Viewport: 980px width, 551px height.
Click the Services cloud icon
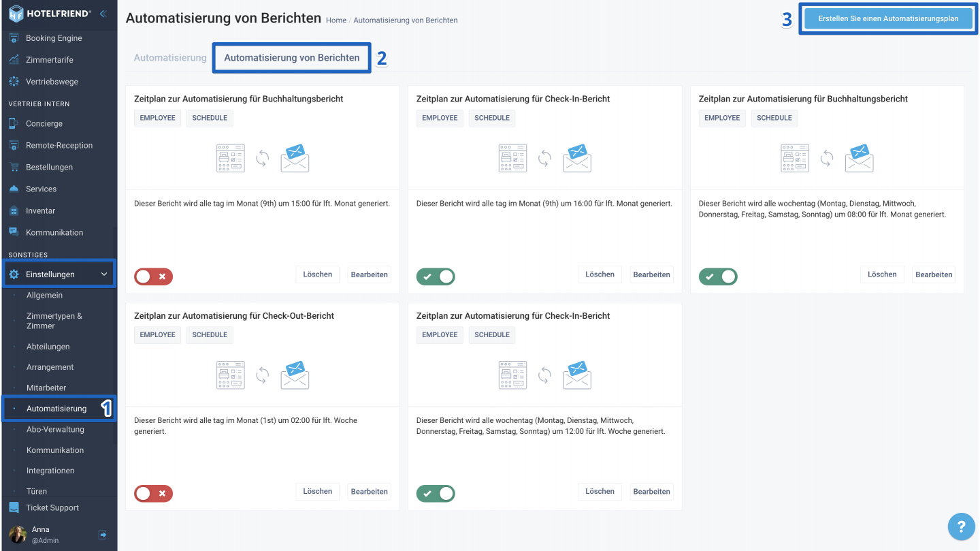[14, 189]
